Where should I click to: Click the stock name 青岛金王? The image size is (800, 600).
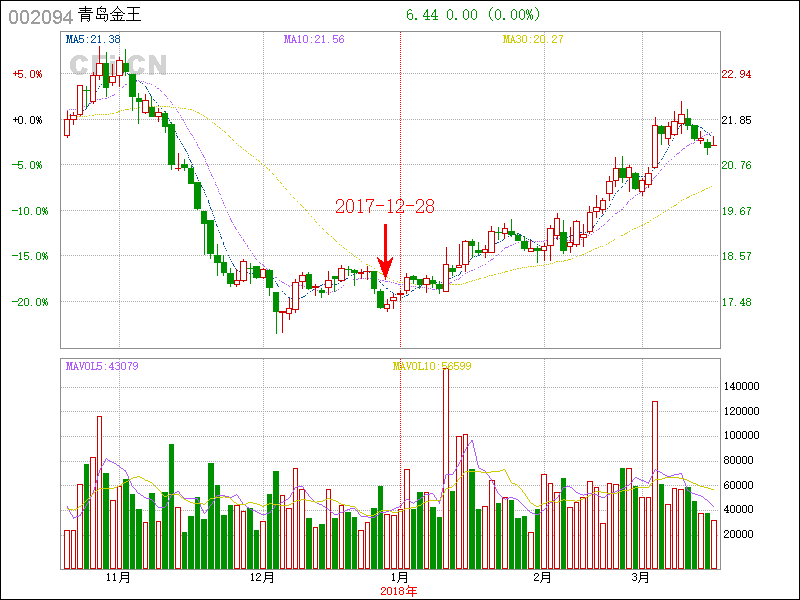110,15
